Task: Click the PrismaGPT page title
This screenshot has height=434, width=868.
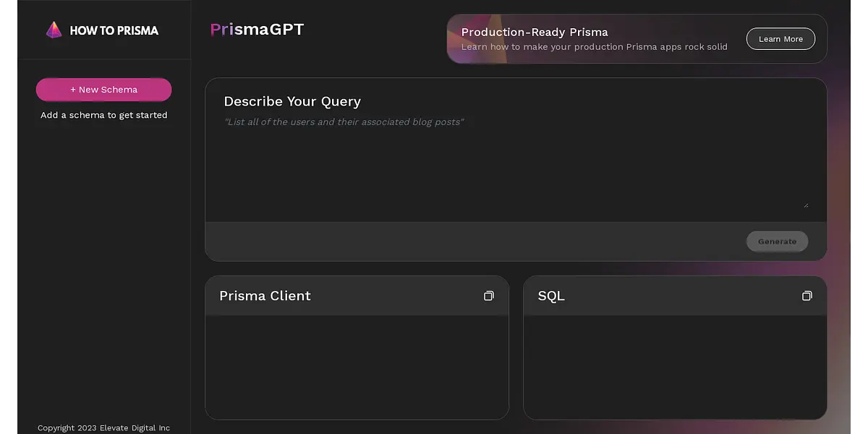Action: pyautogui.click(x=257, y=30)
